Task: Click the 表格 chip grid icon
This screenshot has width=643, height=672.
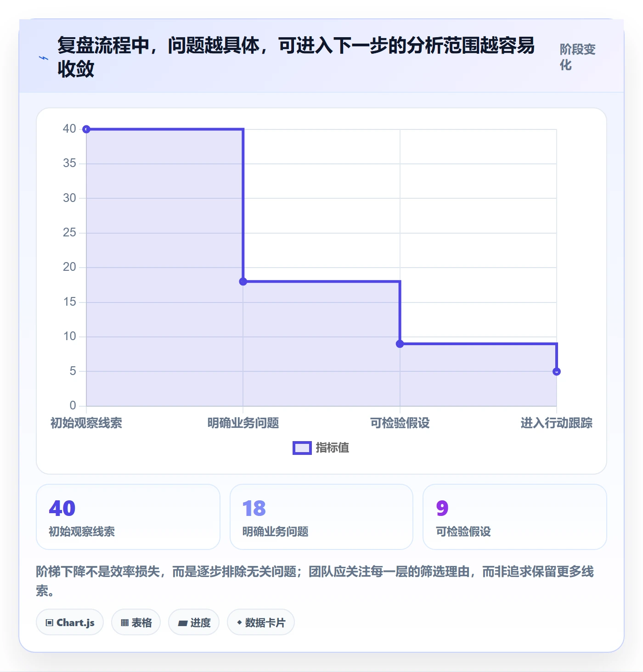Action: tap(124, 623)
